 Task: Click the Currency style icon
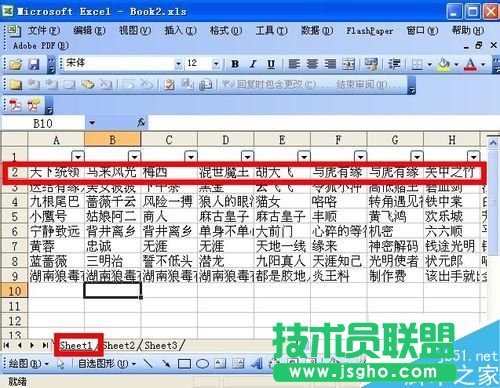pyautogui.click(x=371, y=64)
